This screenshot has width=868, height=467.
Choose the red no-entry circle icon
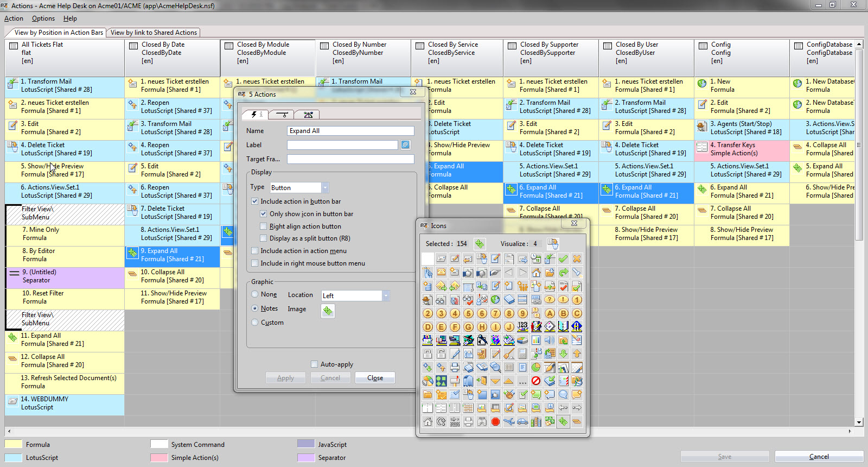(537, 381)
